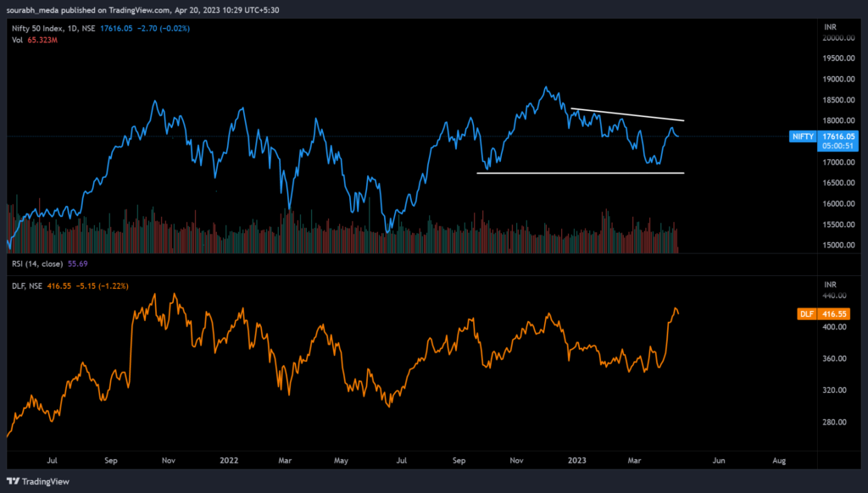Click the 2023 label on time axis
Viewport: 868px width, 493px height.
576,460
